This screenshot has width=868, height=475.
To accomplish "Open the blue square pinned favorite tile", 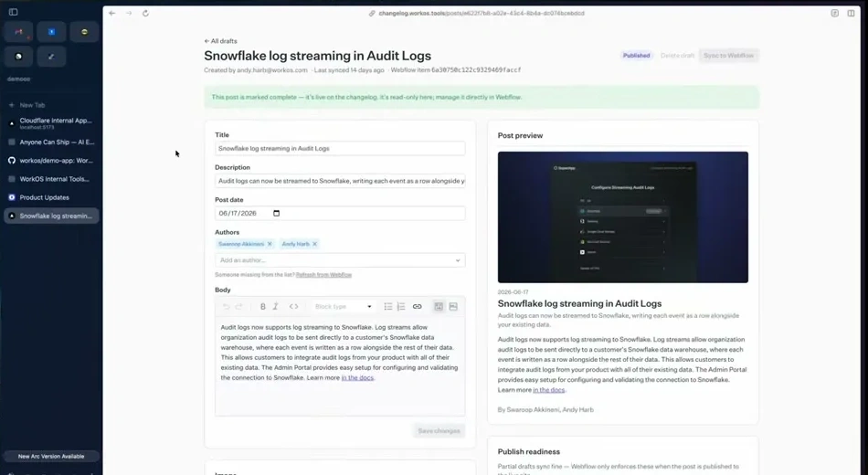I will point(51,32).
